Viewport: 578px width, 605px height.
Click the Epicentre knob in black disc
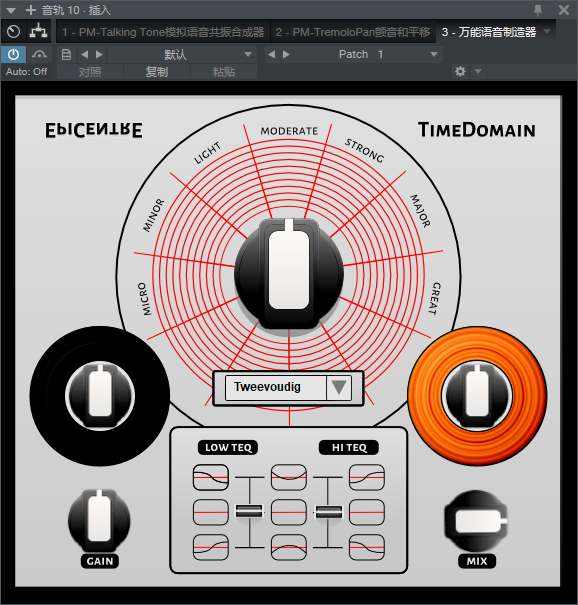coord(100,395)
